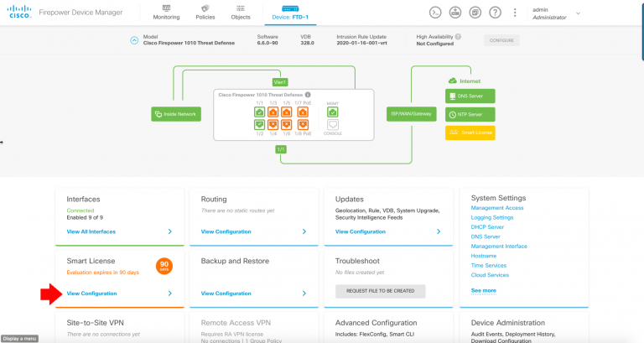Click the Routing card arrow chevron

[x=304, y=231]
